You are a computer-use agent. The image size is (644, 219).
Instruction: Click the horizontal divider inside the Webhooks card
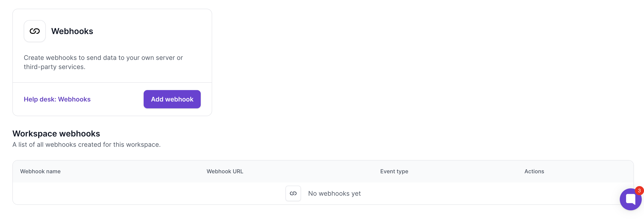112,82
